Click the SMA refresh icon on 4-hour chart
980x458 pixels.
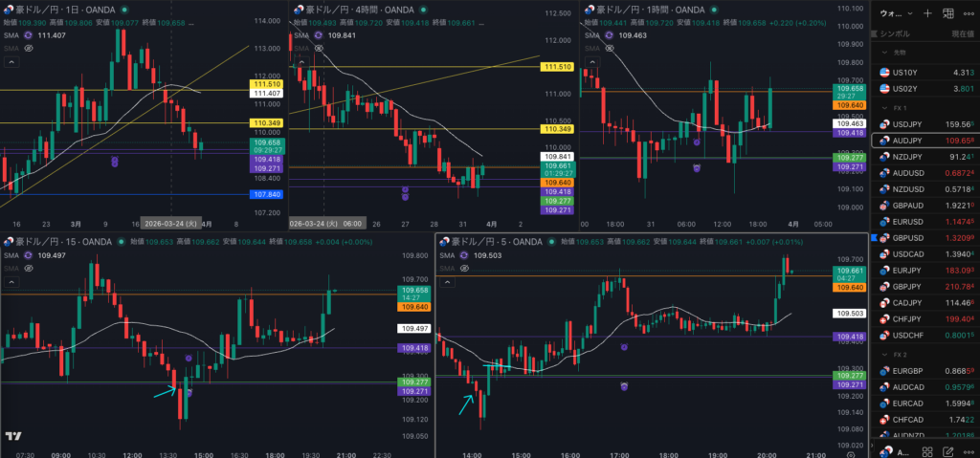[318, 35]
